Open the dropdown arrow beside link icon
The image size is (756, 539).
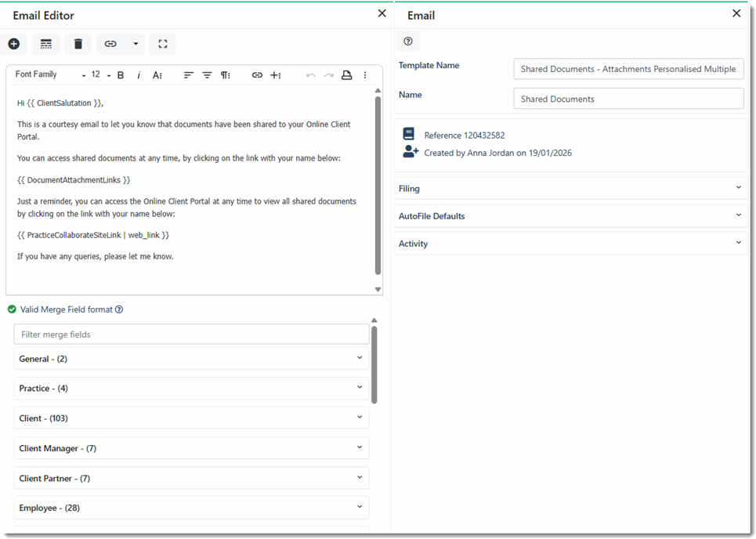(136, 44)
